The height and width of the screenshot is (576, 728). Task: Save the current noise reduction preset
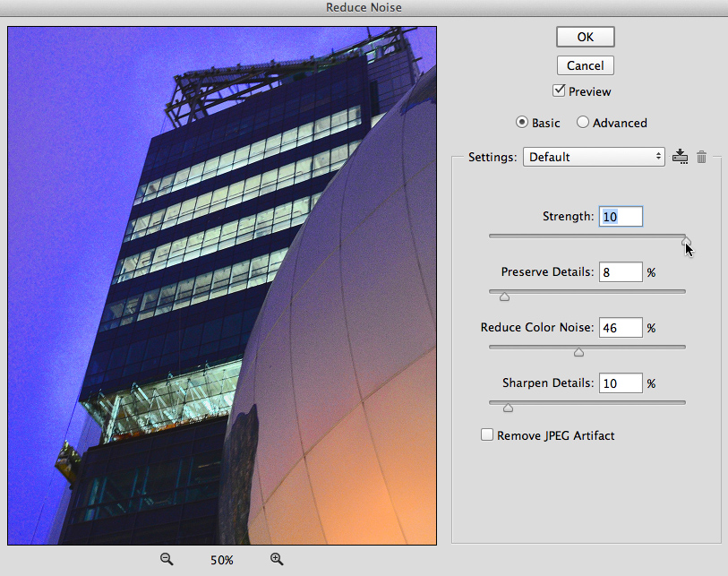point(681,157)
